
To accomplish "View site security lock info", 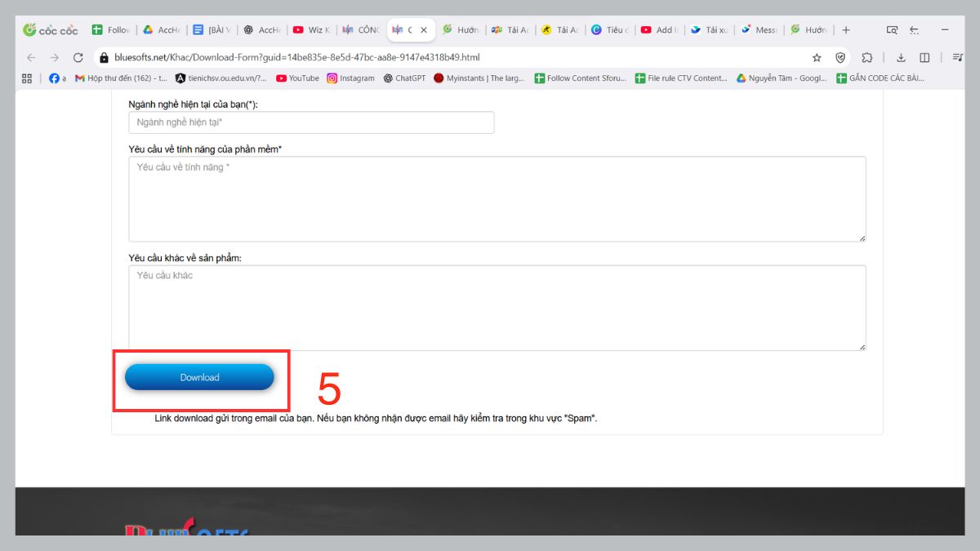I will click(x=104, y=58).
